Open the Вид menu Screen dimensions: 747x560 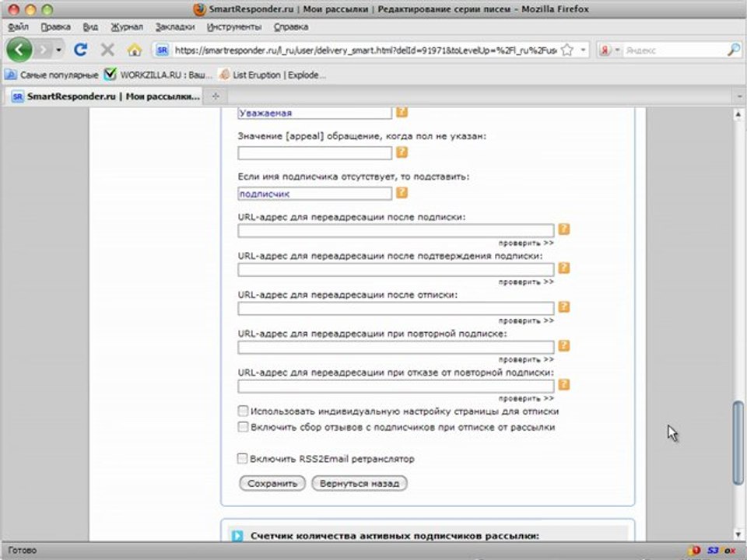90,26
